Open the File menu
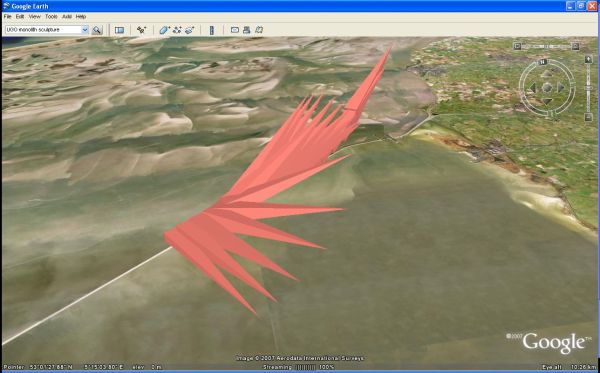600x373 pixels. click(8, 16)
